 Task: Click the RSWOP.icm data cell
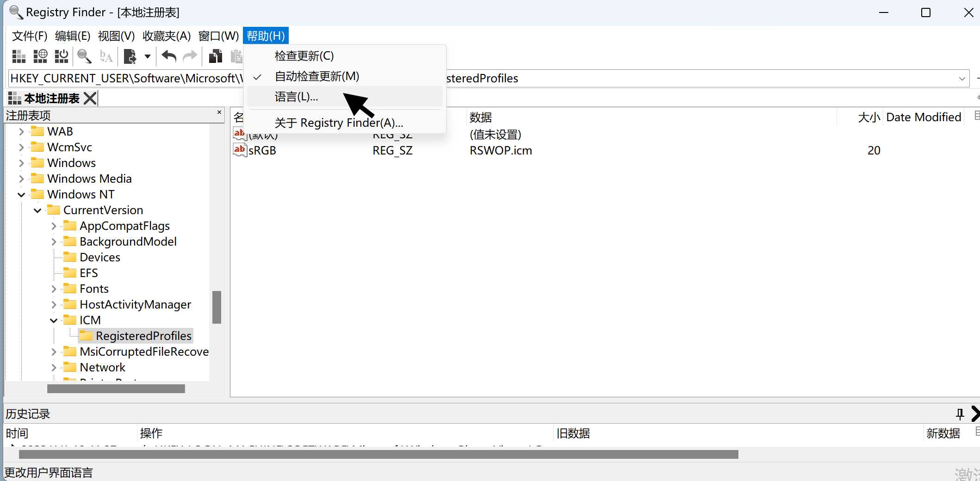tap(501, 150)
